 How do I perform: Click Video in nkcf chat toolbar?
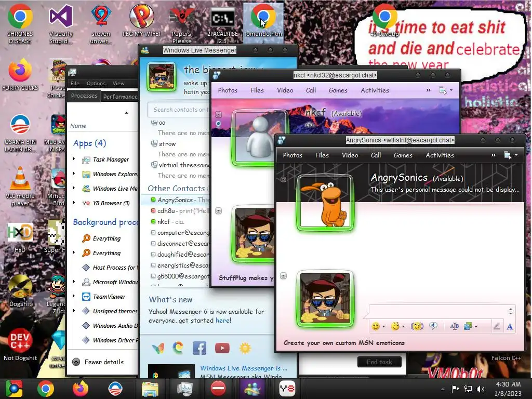click(x=285, y=90)
